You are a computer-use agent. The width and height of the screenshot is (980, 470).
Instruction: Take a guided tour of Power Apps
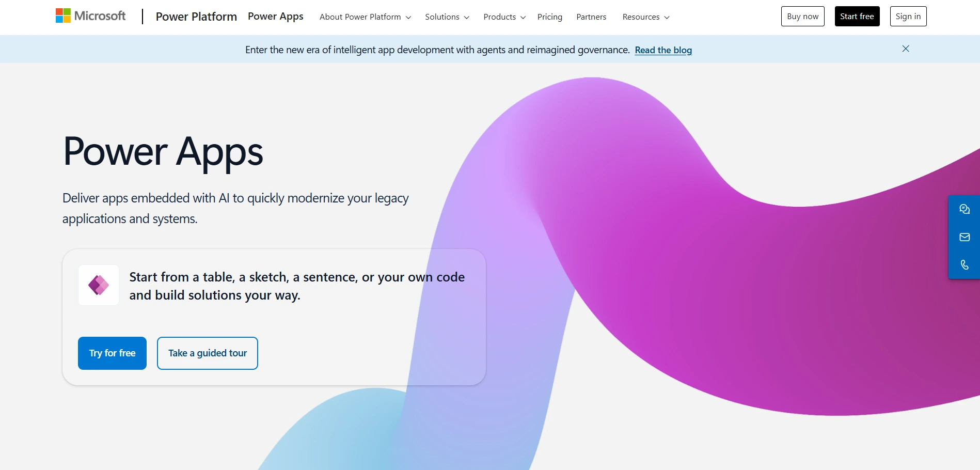[x=207, y=353]
